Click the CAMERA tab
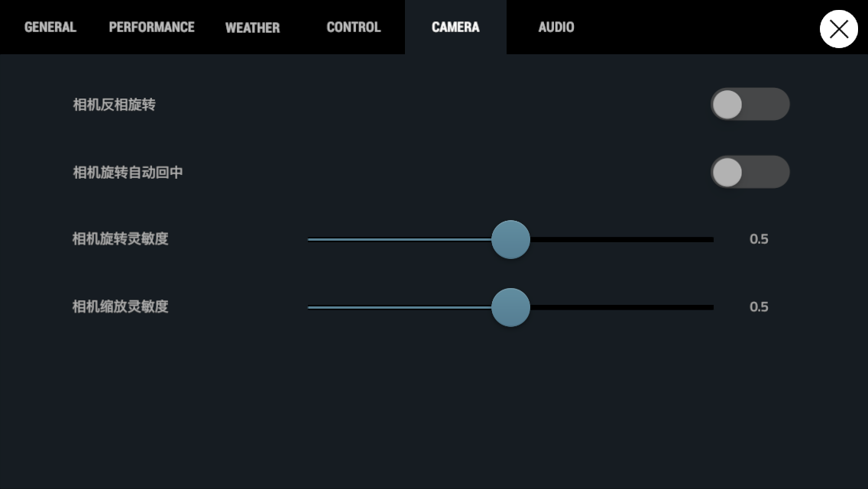 click(x=455, y=28)
